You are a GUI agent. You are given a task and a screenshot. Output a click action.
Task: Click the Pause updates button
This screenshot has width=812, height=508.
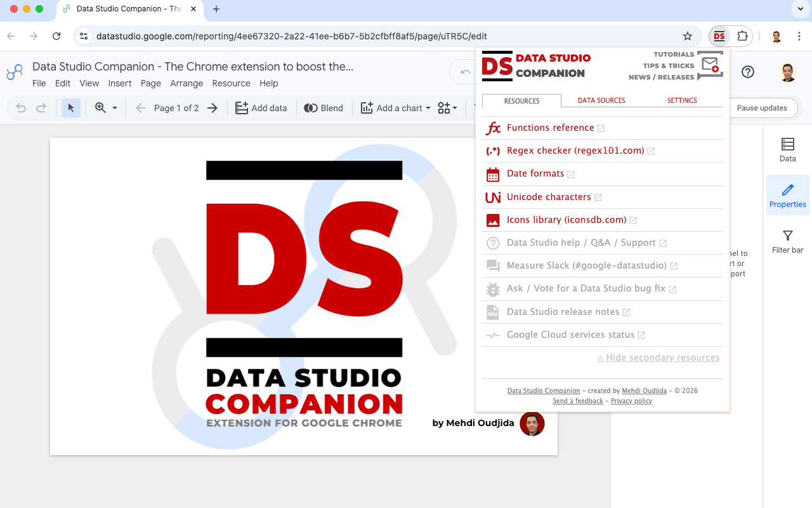pos(762,108)
